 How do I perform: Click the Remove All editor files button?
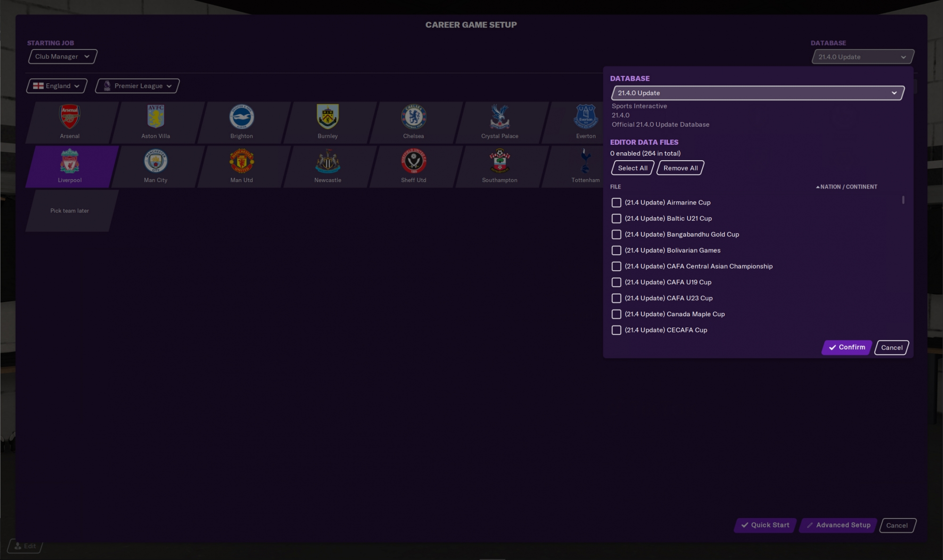[x=680, y=167]
